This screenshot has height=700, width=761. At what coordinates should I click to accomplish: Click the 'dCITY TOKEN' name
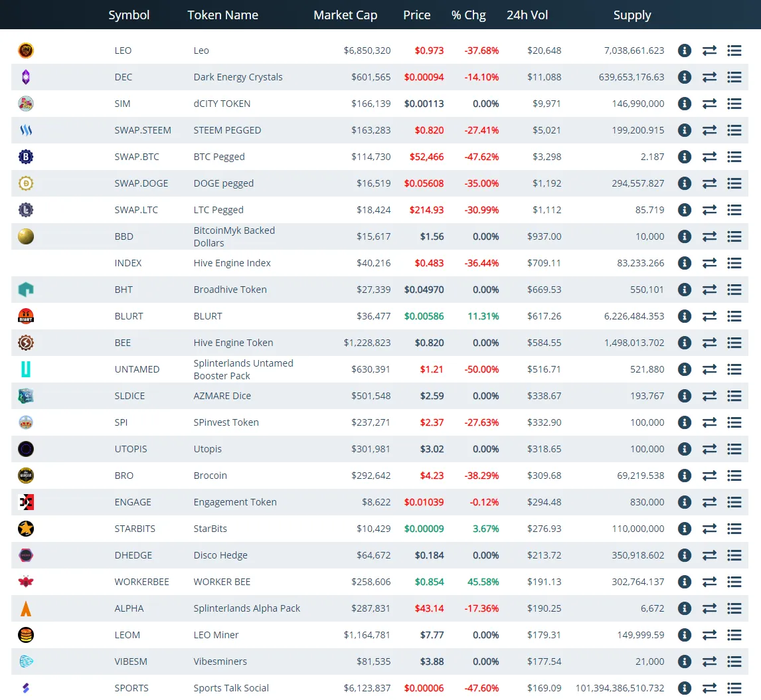(x=222, y=104)
